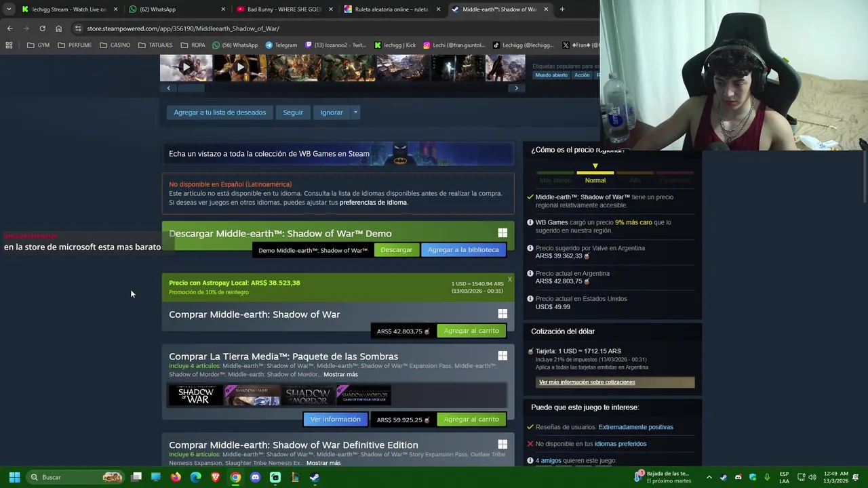868x488 pixels.
Task: Open 'Ver más información sobre cotizaciones' link
Action: [x=587, y=382]
